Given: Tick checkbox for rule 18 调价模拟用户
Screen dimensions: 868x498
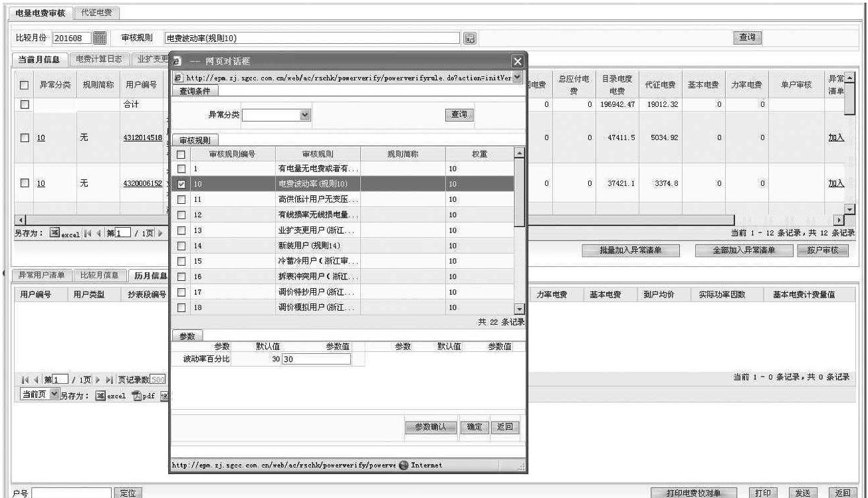Looking at the screenshot, I should coord(181,307).
